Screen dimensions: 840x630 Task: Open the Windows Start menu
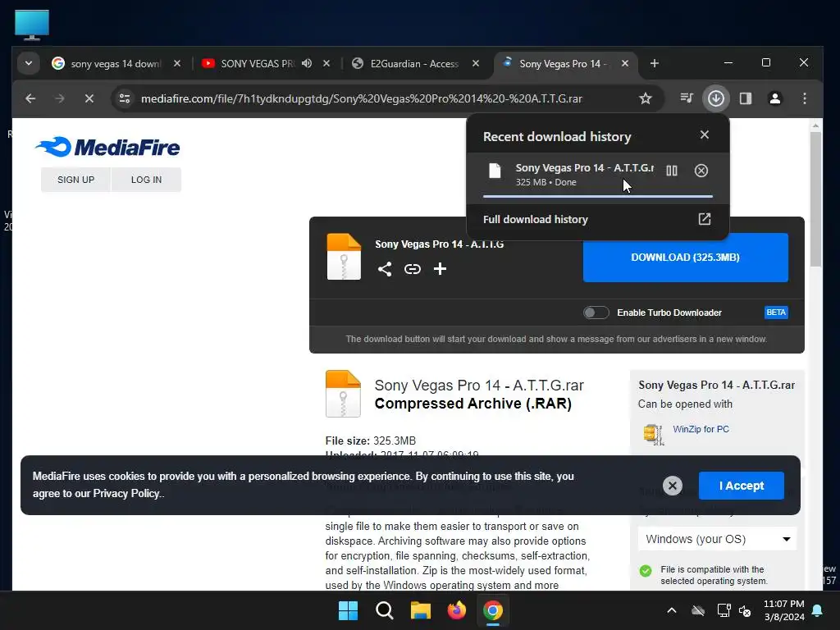(x=348, y=610)
